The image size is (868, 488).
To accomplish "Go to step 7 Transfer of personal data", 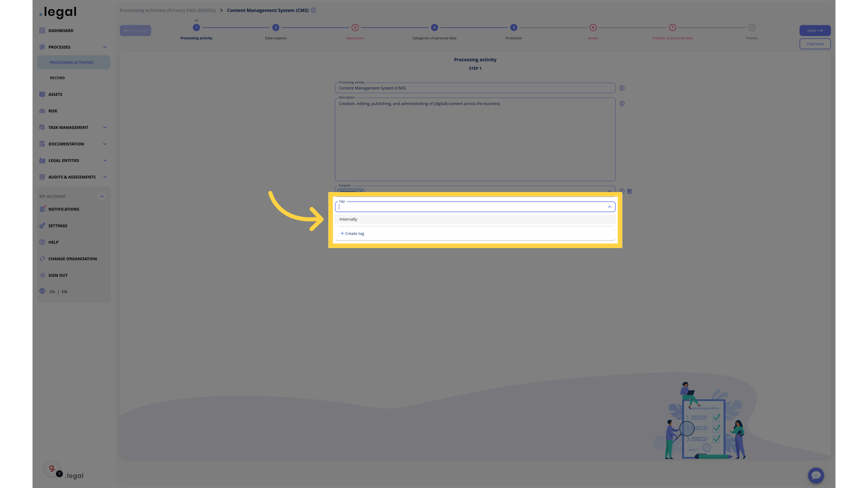I will pyautogui.click(x=672, y=28).
